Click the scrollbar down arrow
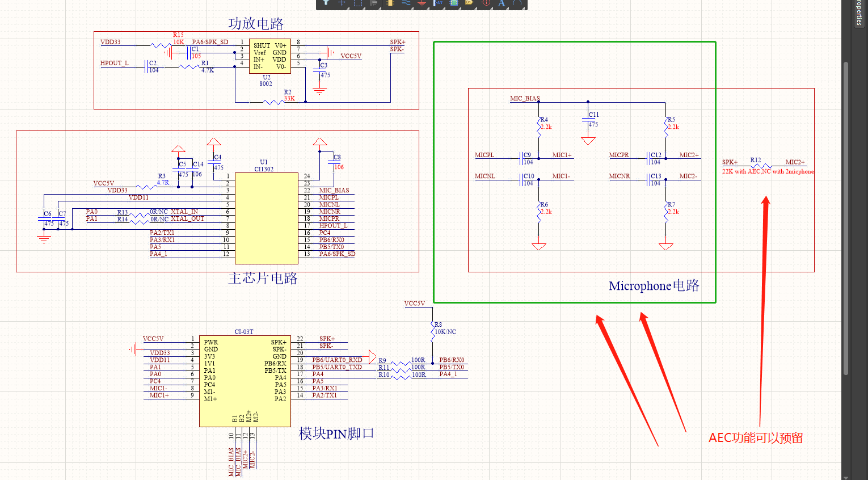 coord(846,477)
